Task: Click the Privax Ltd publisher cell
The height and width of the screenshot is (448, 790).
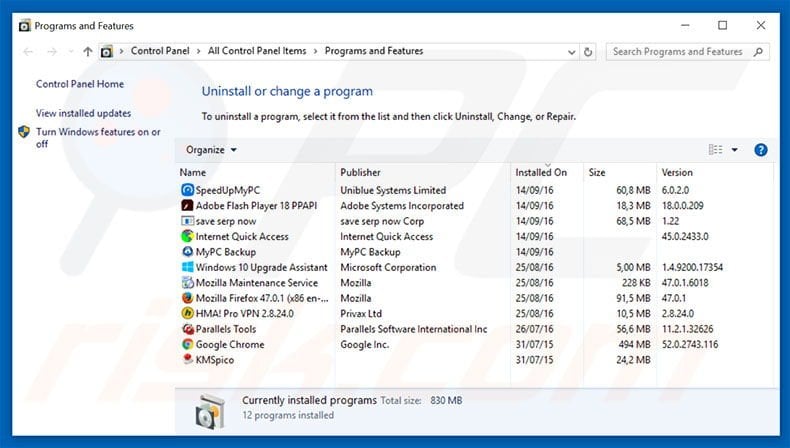Action: [361, 313]
